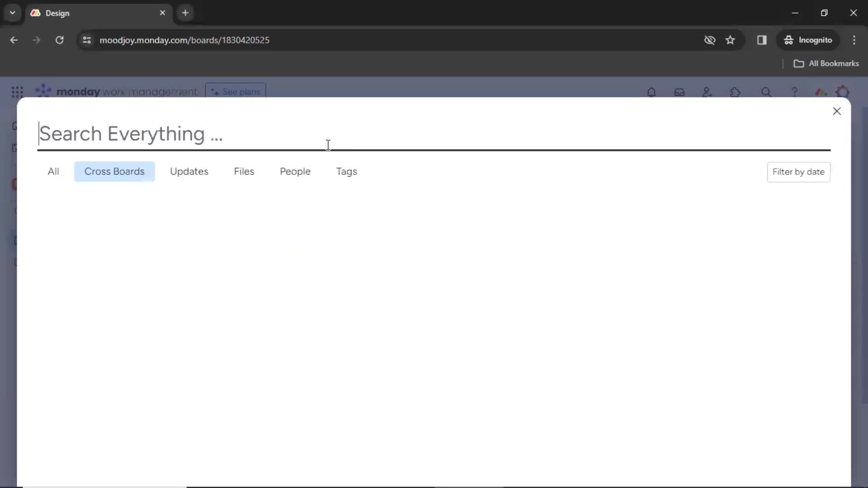Image resolution: width=868 pixels, height=488 pixels.
Task: Click the See plans button
Action: click(237, 92)
